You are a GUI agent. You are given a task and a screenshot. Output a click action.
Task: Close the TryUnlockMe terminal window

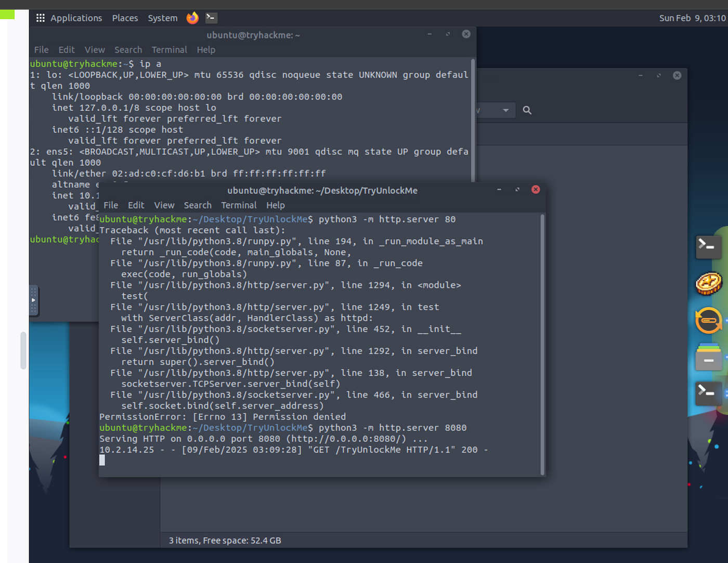(x=536, y=190)
